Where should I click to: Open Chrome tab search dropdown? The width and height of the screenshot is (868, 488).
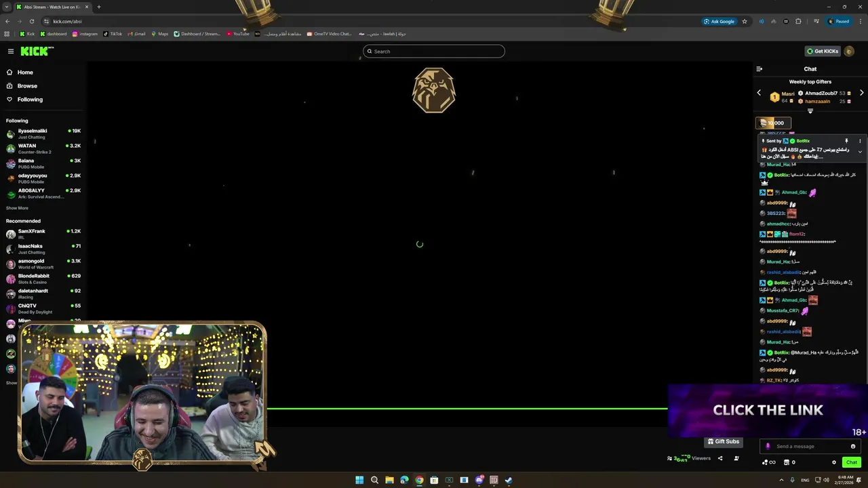tap(7, 7)
